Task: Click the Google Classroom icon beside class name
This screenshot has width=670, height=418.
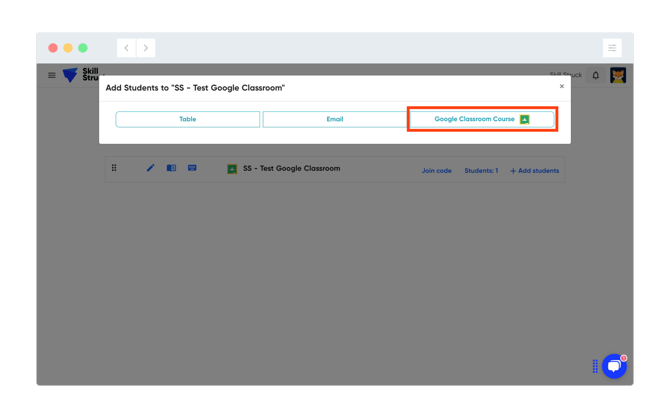Action: [232, 169]
